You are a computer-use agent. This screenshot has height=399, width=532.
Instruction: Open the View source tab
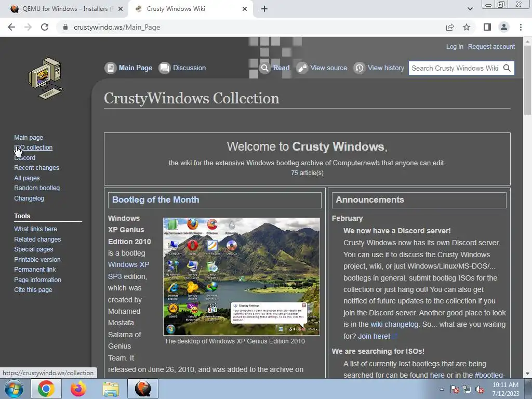[328, 68]
